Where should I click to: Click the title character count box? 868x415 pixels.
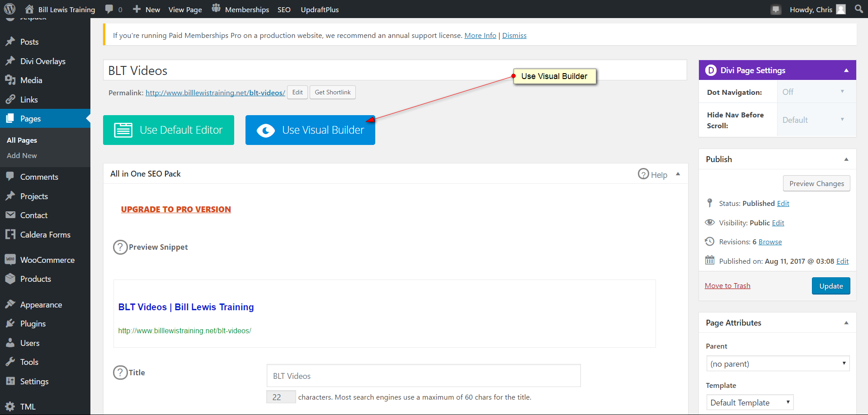pos(281,397)
